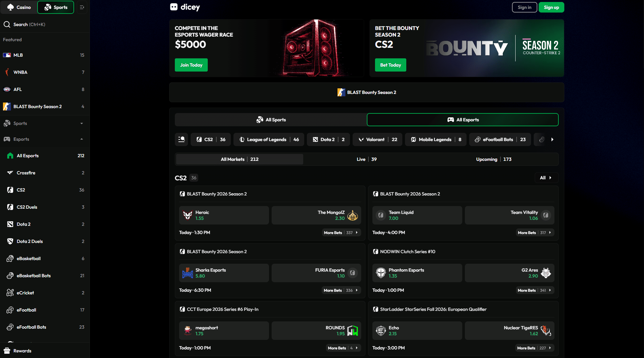
Task: Bet on Echo at 2.15 odds
Action: click(x=417, y=331)
